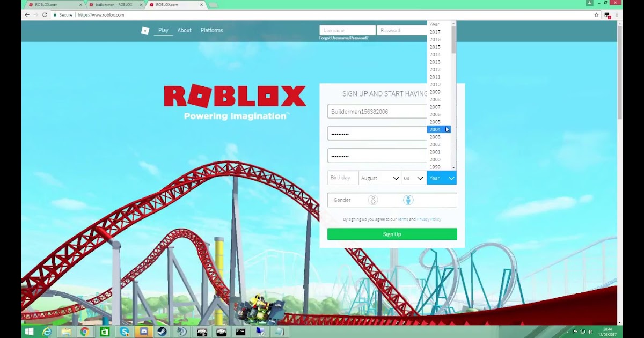Click the year list scroll-down arrow

point(453,168)
